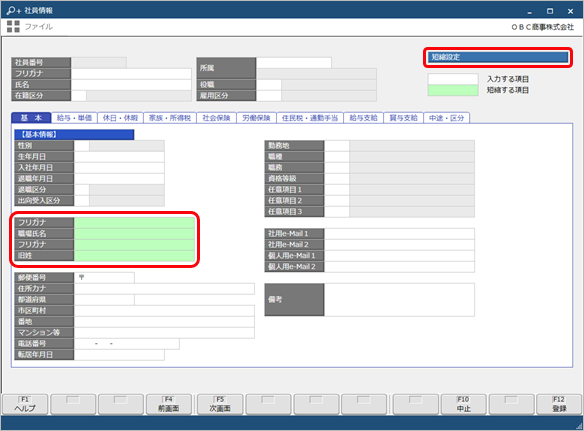Click the 生年月日 input field

click(x=119, y=156)
